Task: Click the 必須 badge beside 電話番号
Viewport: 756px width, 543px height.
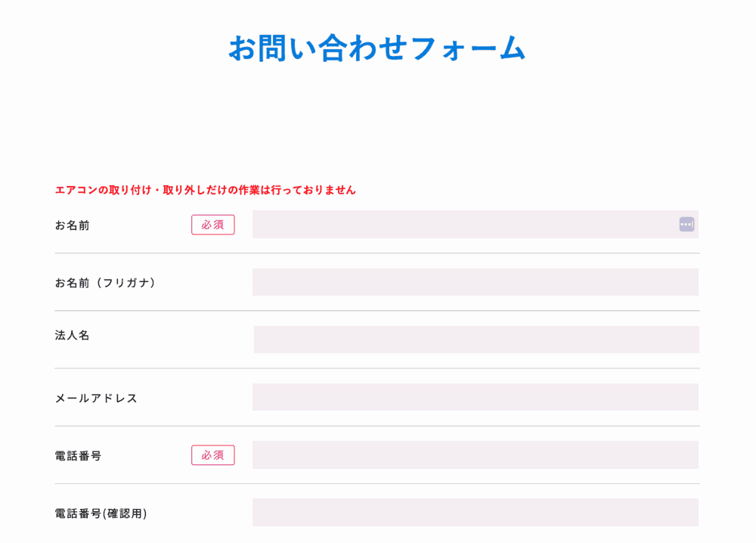Action: (x=213, y=455)
